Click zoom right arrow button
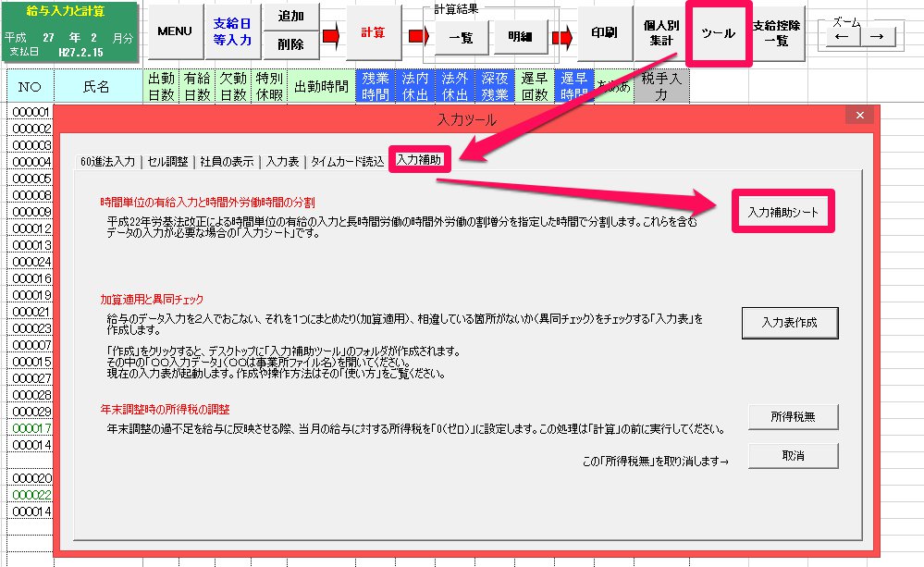 coord(878,37)
